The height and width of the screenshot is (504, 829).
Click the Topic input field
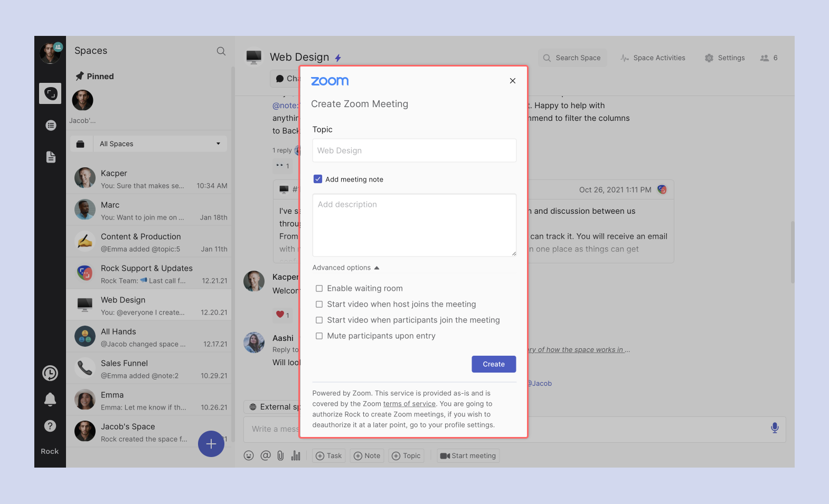(414, 151)
